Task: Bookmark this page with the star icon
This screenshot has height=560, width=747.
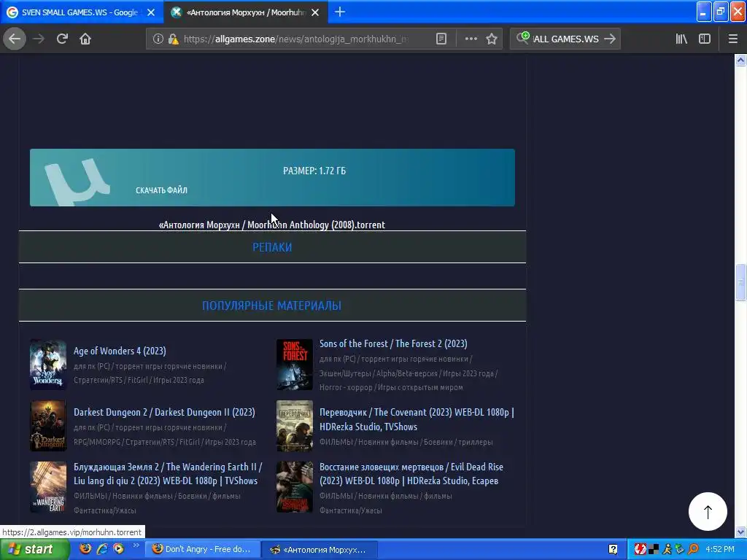Action: (492, 39)
